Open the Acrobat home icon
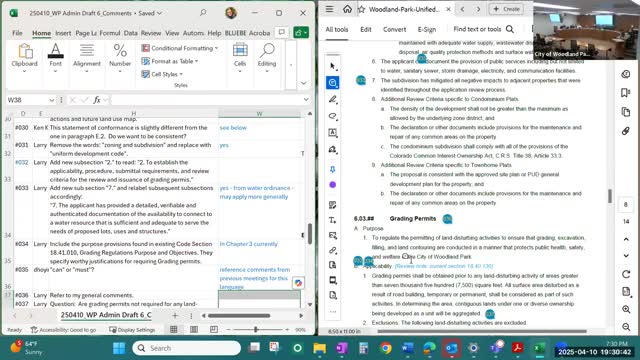The width and height of the screenshot is (640, 360). point(347,9)
